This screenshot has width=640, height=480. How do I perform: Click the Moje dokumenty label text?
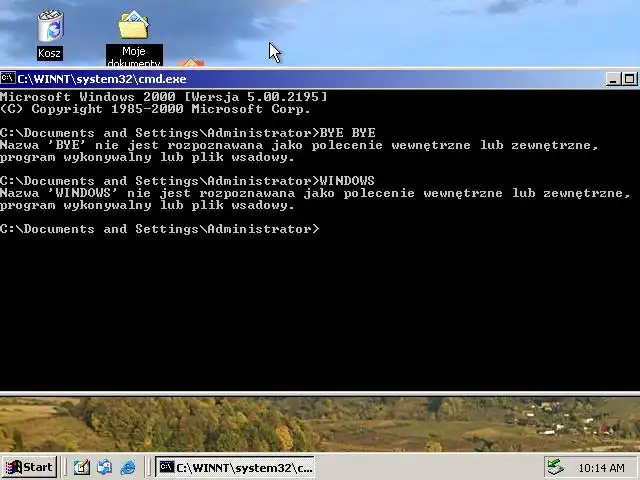pos(134,57)
